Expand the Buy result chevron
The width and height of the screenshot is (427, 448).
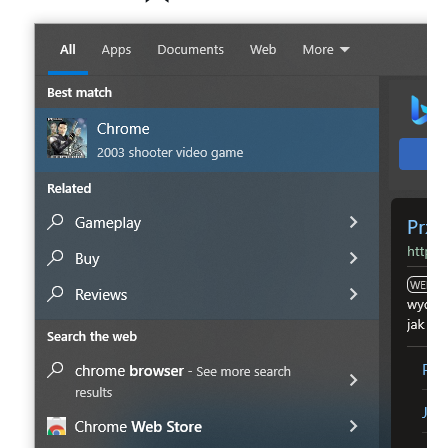click(354, 258)
